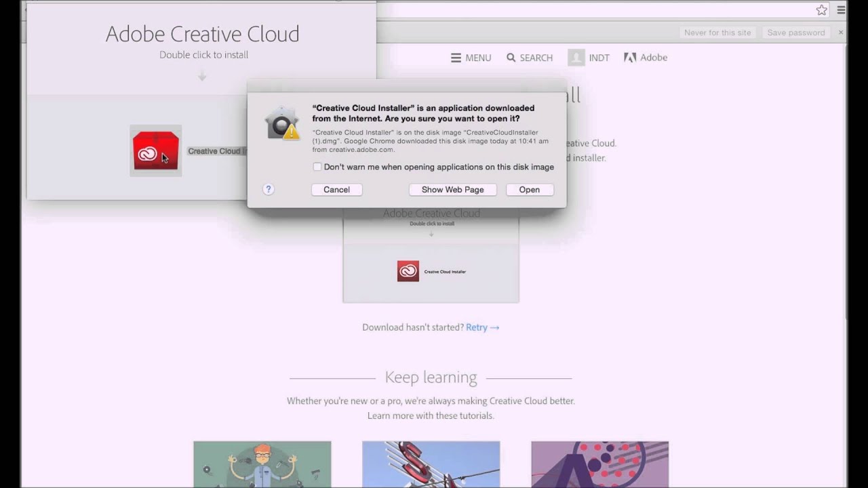Click Cancel in the security dialog
868x488 pixels.
[336, 190]
